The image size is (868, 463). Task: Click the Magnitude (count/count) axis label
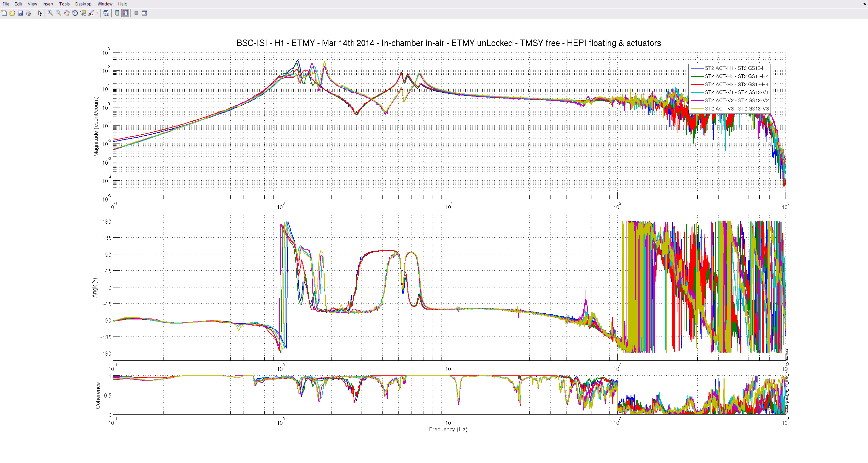coord(96,126)
